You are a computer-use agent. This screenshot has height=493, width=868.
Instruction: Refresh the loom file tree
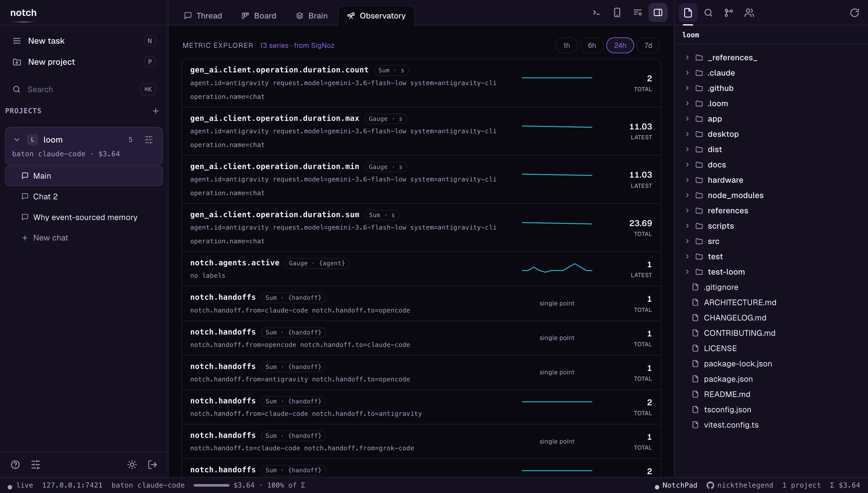coord(855,13)
